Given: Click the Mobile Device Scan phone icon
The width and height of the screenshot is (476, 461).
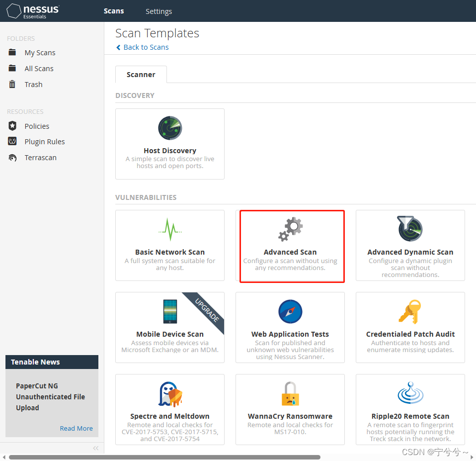Looking at the screenshot, I should pos(170,311).
